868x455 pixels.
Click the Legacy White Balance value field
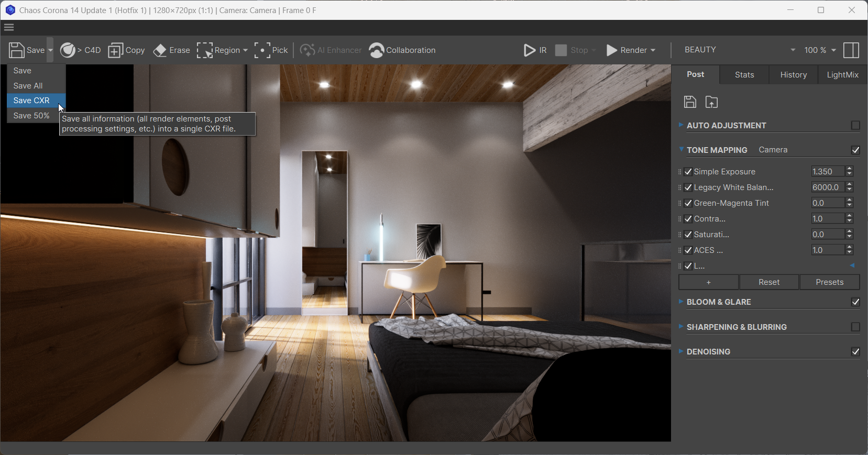(x=828, y=187)
